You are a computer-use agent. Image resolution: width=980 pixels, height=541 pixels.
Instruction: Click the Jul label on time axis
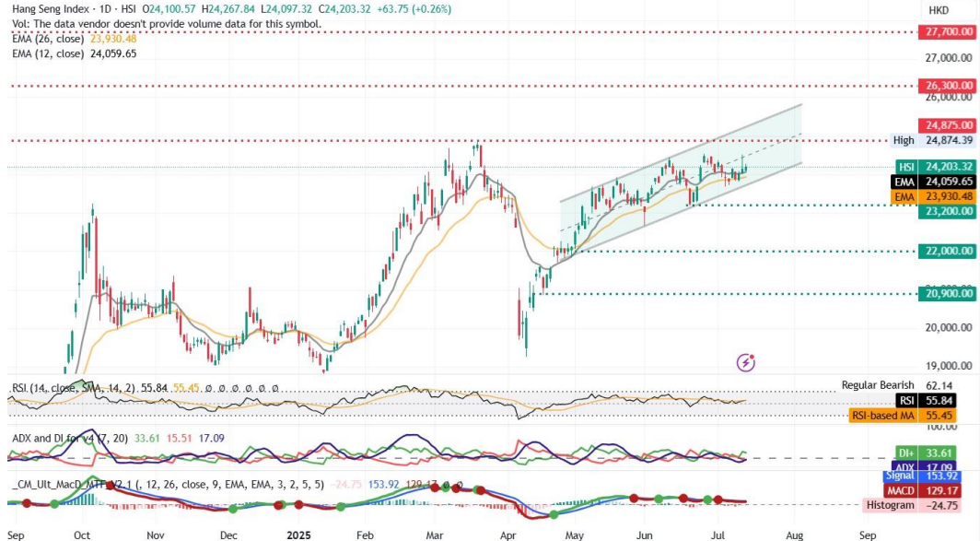717,535
